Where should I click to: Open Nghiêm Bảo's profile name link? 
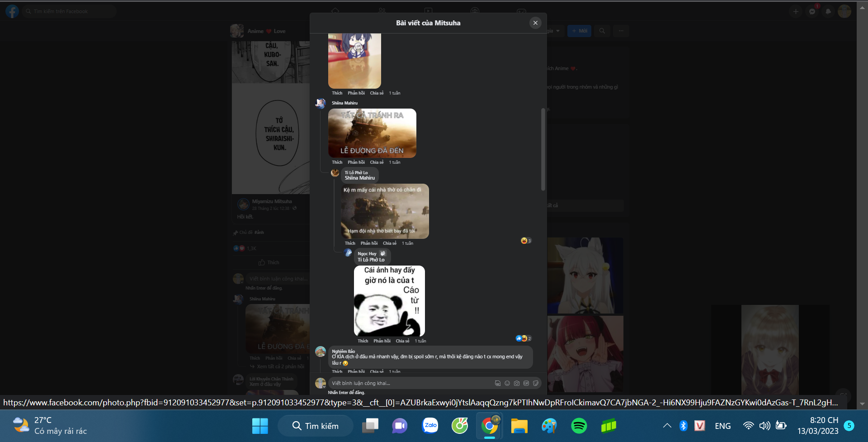click(x=344, y=351)
